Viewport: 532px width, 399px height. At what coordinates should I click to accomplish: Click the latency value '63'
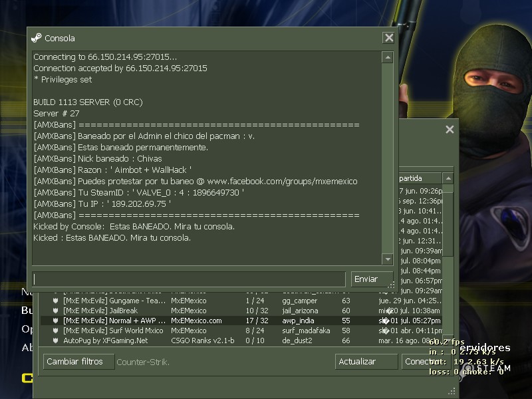[x=346, y=301]
